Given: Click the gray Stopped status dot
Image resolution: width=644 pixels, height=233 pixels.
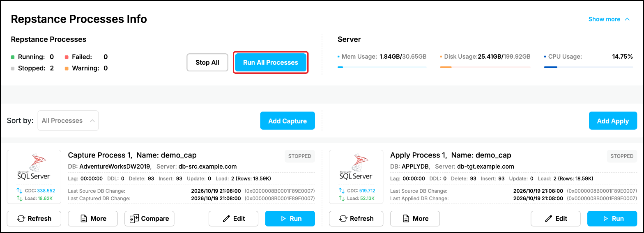Looking at the screenshot, I should [13, 69].
